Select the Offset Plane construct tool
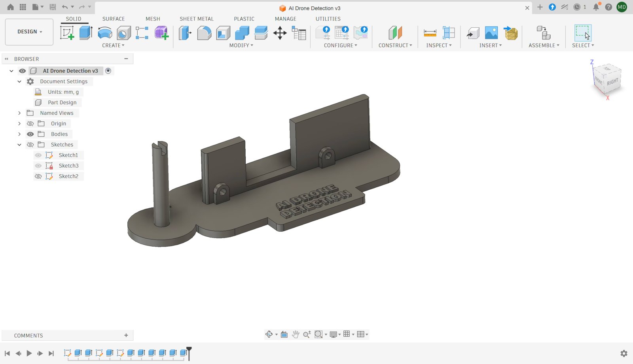The height and width of the screenshot is (364, 633). [x=395, y=33]
